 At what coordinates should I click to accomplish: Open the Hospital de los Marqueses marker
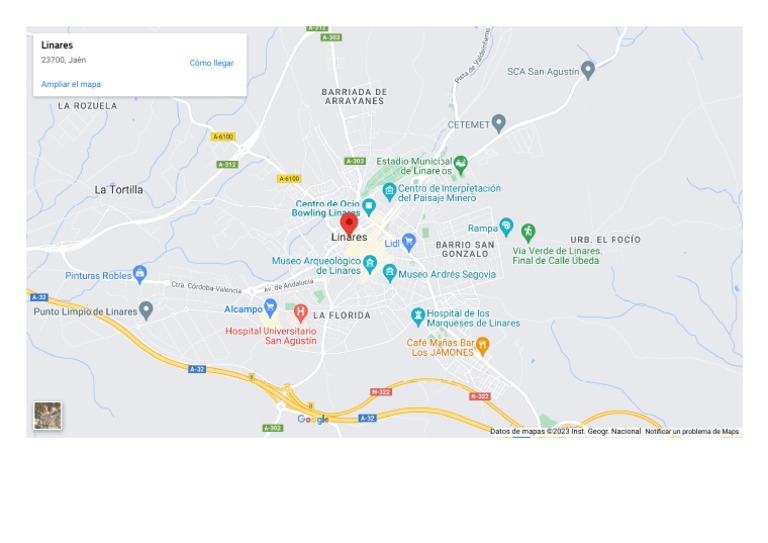[418, 317]
